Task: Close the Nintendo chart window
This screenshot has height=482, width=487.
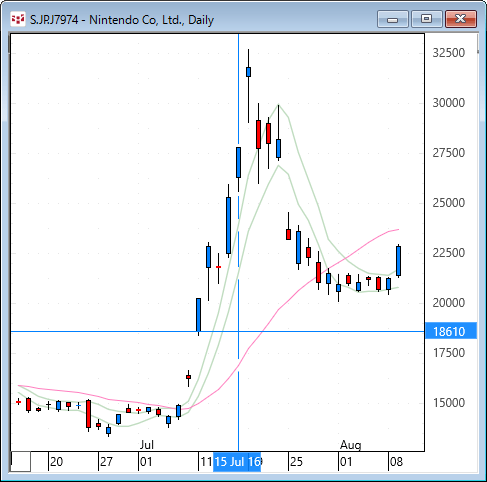Action: click(461, 19)
